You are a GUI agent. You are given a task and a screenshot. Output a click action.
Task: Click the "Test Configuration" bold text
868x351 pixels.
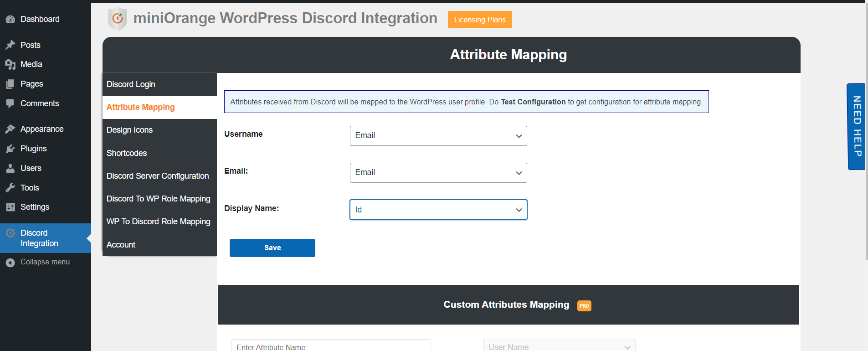pyautogui.click(x=533, y=102)
